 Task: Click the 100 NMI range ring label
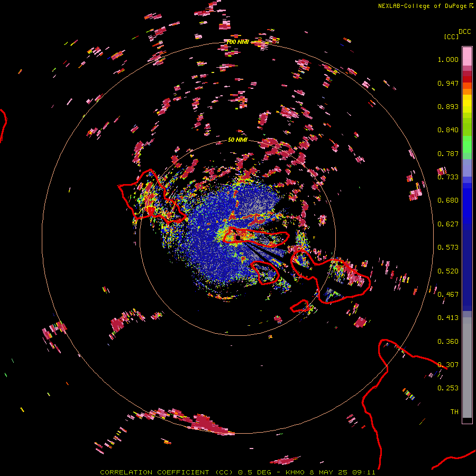point(237,42)
